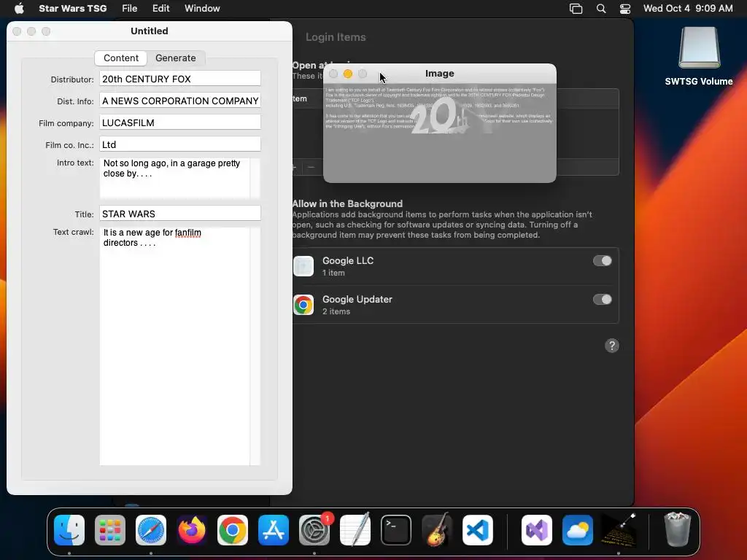747x560 pixels.
Task: Launch Firefox from the dock
Action: coord(192,530)
